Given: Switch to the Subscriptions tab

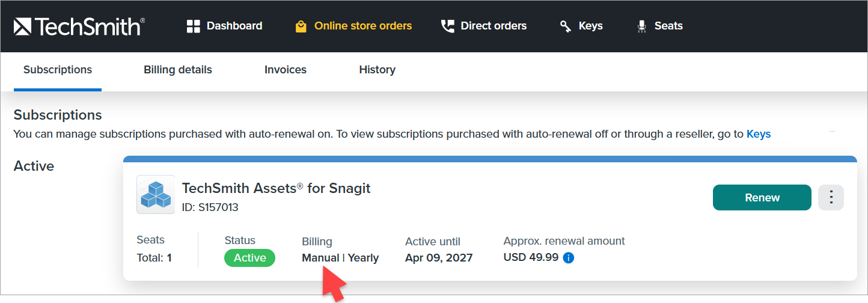Looking at the screenshot, I should 58,70.
